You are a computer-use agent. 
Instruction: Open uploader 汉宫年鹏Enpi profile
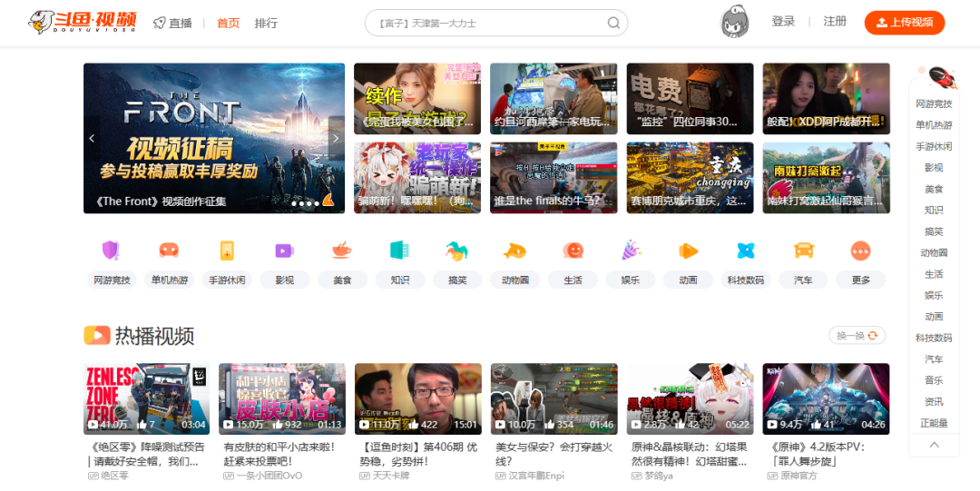[x=529, y=476]
